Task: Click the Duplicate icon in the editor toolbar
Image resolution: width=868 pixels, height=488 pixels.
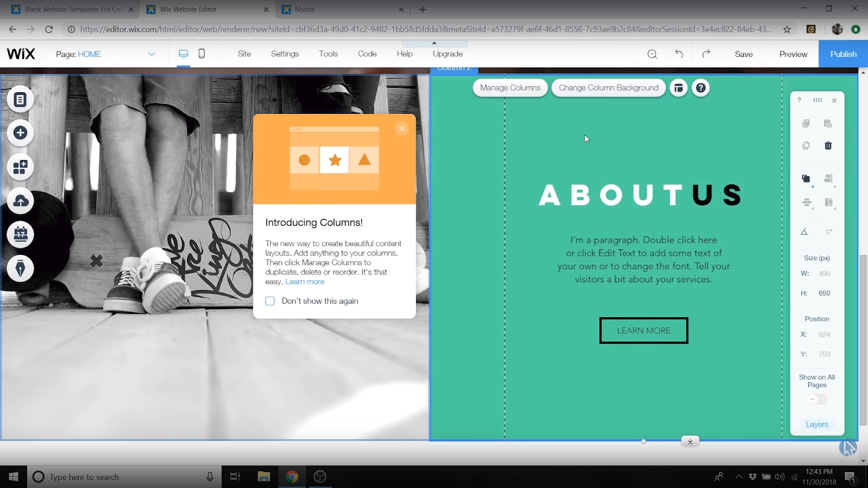Action: (x=806, y=145)
